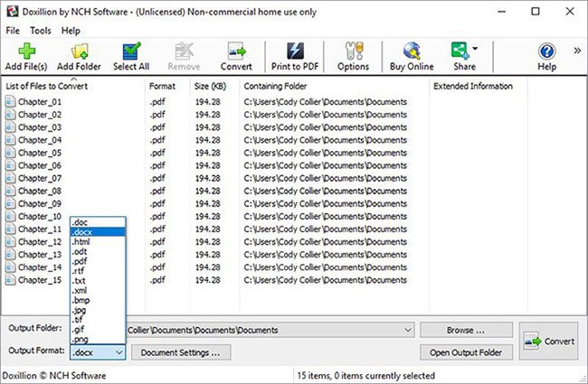
Task: Click the Browse ... button
Action: coord(466,330)
